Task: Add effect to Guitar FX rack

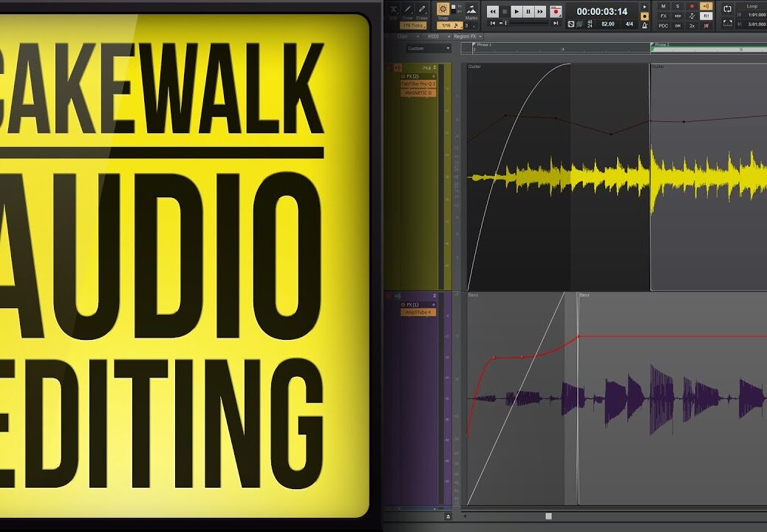Action: point(434,76)
